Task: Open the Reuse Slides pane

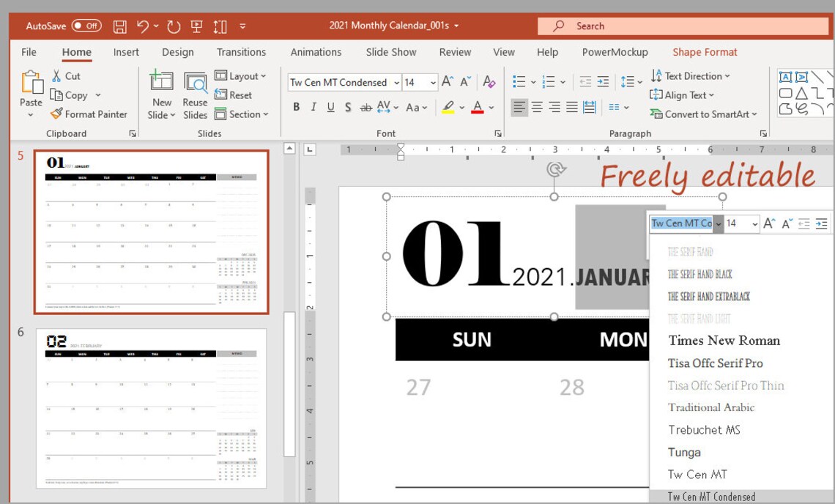Action: click(195, 94)
